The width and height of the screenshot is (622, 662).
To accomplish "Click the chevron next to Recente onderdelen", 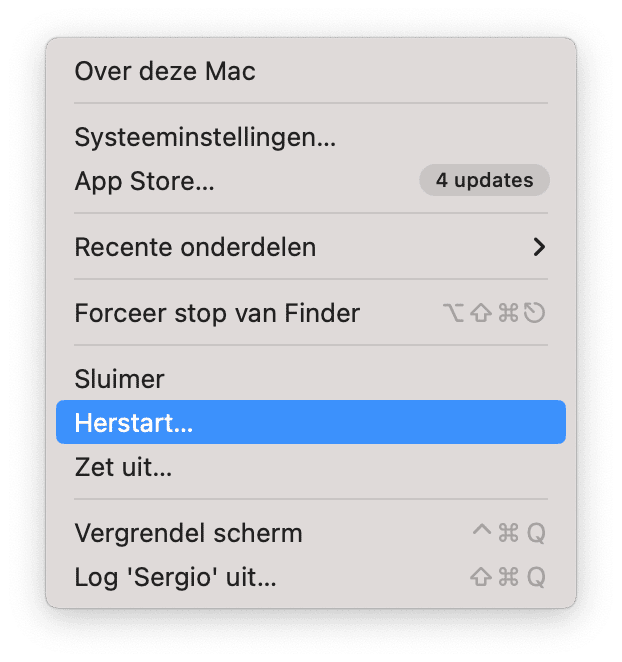I will (539, 247).
